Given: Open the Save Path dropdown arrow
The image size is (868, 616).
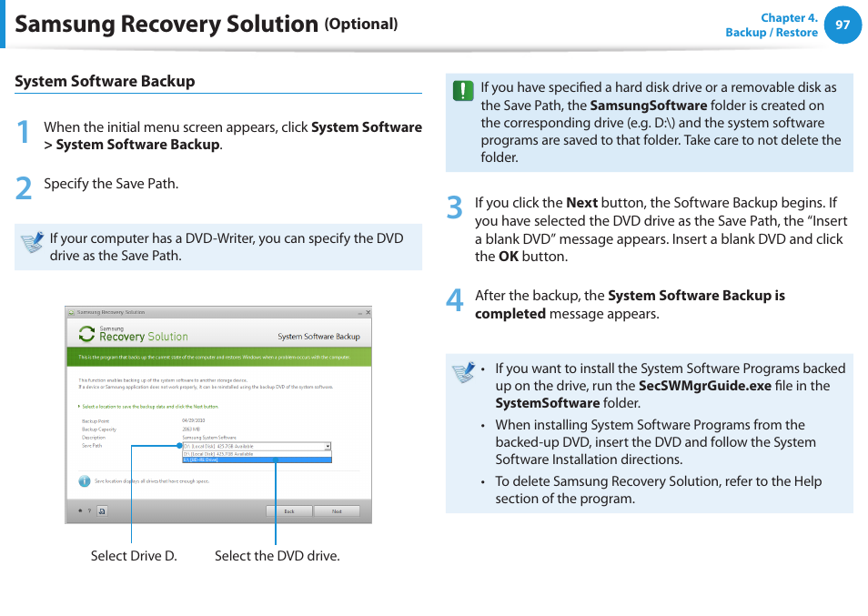Looking at the screenshot, I should 328,446.
